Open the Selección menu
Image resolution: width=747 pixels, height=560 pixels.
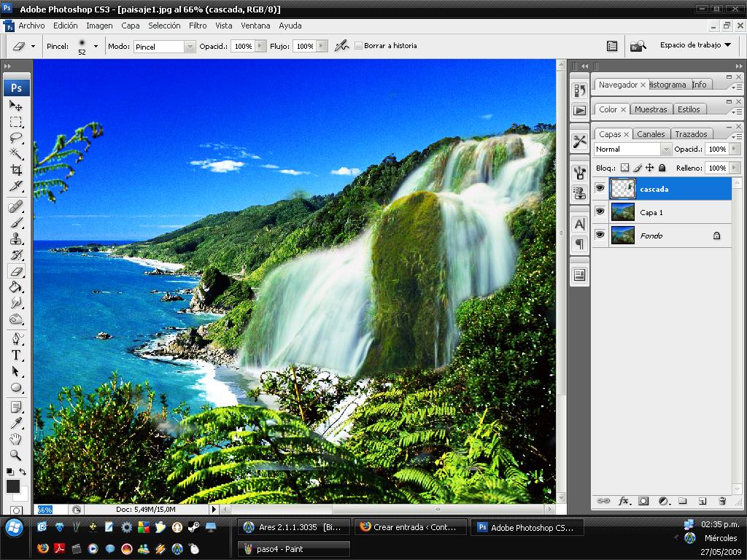tap(164, 26)
